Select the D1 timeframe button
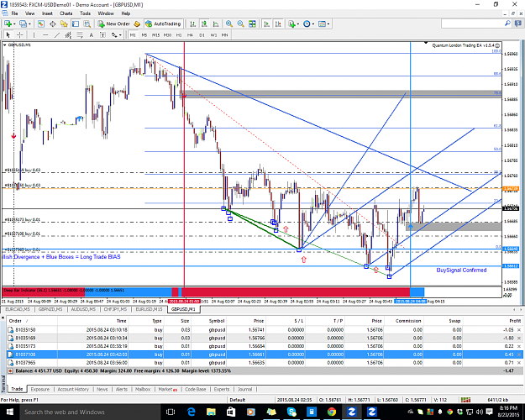This screenshot has width=525, height=420. pos(202,34)
